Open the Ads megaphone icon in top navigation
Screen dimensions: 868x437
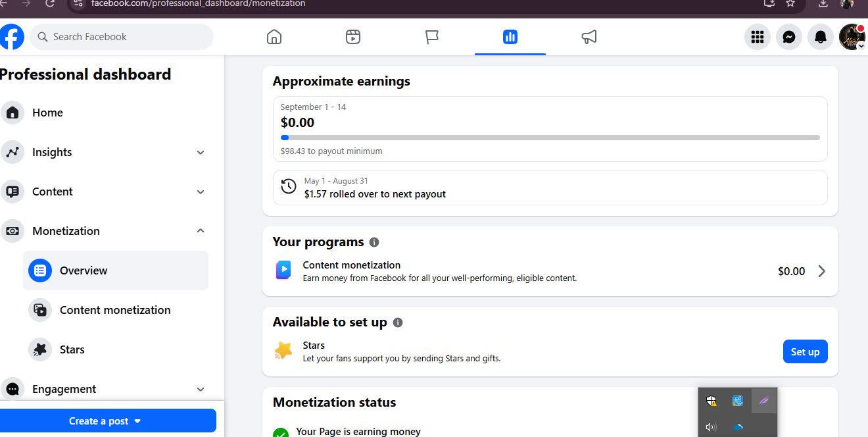(x=589, y=37)
